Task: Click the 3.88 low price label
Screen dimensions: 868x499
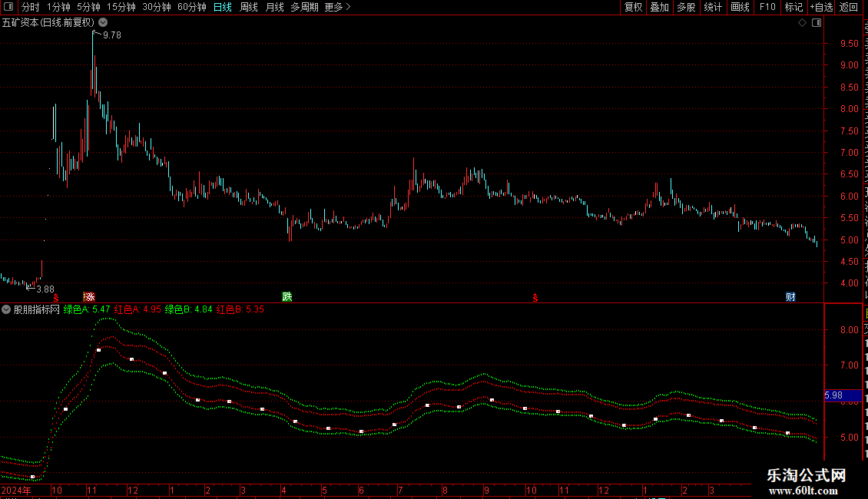Action: [45, 289]
